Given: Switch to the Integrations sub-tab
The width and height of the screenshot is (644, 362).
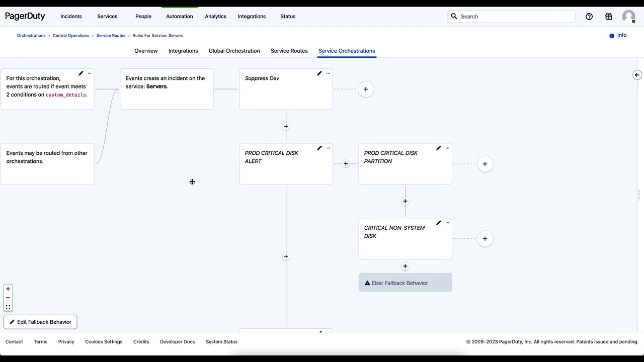Looking at the screenshot, I should (183, 51).
